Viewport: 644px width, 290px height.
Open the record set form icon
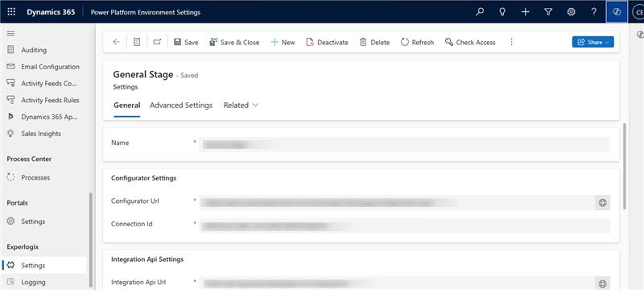[x=137, y=42]
